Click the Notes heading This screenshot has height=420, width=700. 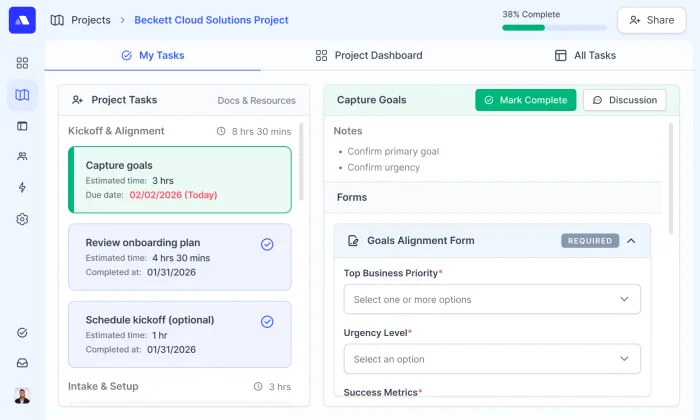[x=348, y=131]
